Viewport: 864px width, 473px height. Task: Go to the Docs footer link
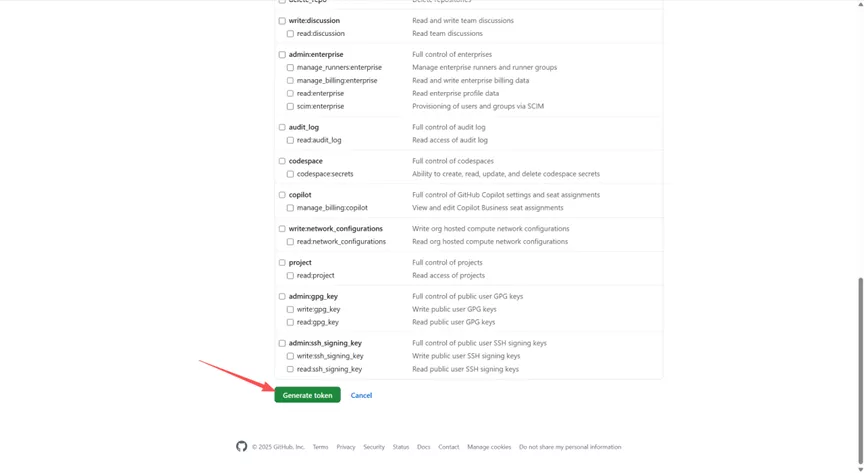pos(424,447)
